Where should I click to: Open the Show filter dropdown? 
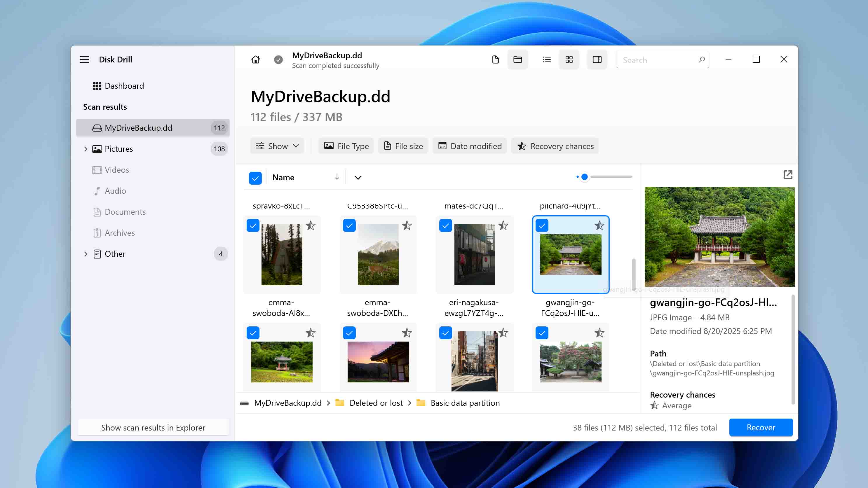tap(277, 146)
